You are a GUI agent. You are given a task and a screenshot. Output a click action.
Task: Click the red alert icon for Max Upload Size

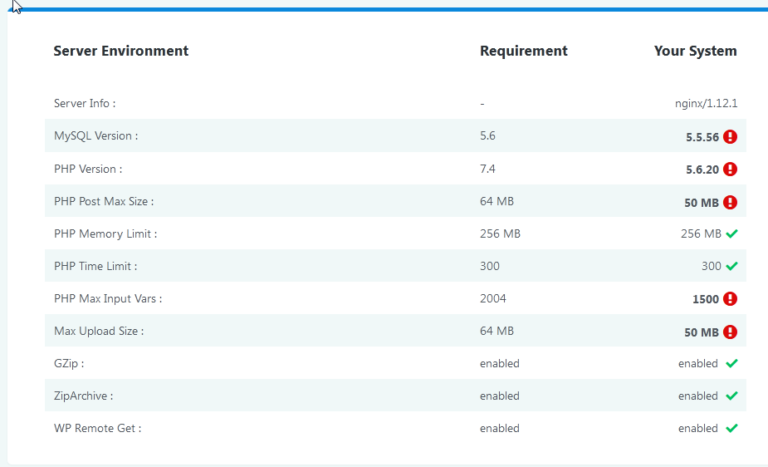(x=730, y=332)
